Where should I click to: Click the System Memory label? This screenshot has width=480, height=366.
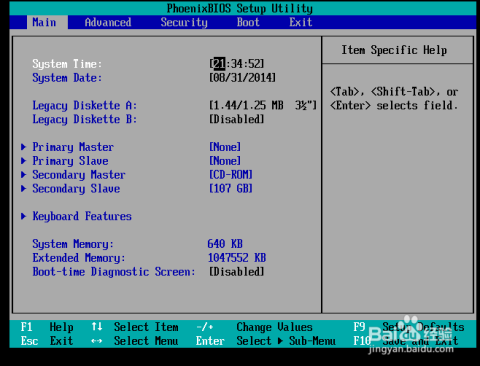(x=73, y=244)
